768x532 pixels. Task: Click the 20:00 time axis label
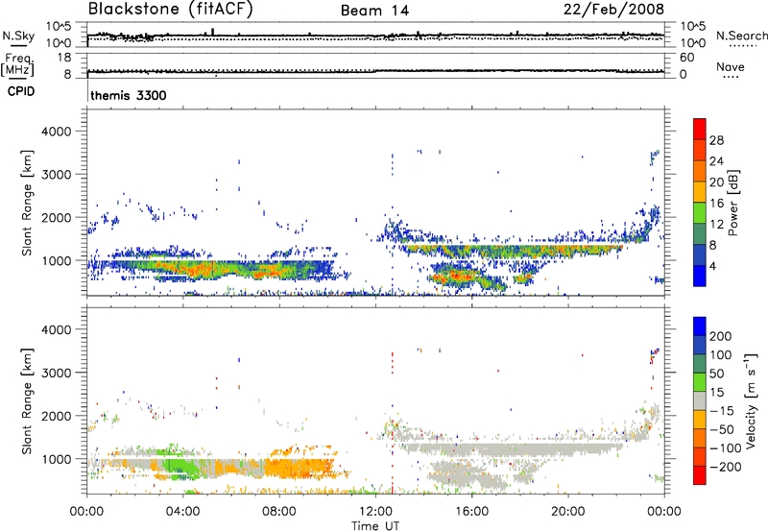tap(568, 512)
